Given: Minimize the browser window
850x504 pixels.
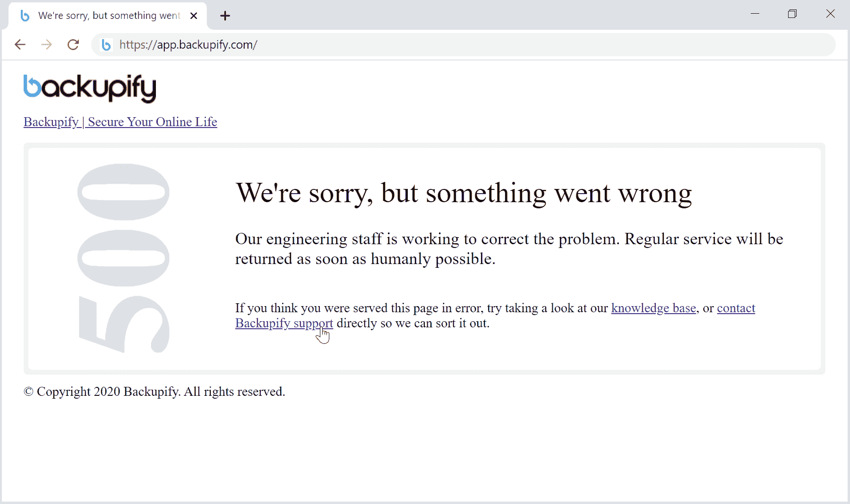Looking at the screenshot, I should tap(755, 14).
